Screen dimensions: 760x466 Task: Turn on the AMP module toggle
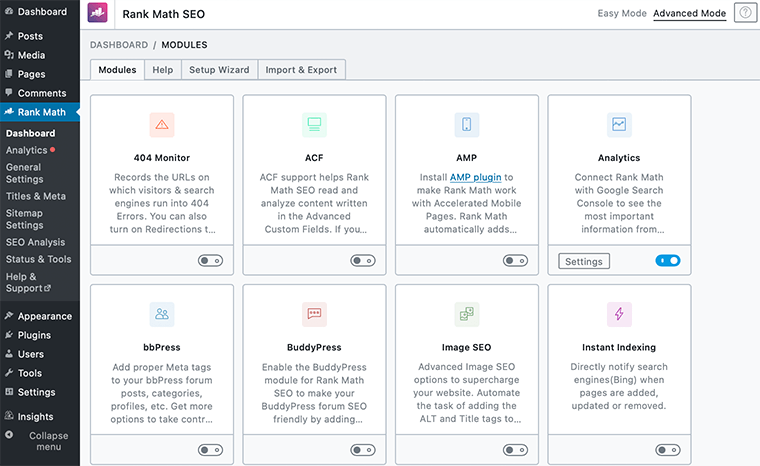[515, 261]
